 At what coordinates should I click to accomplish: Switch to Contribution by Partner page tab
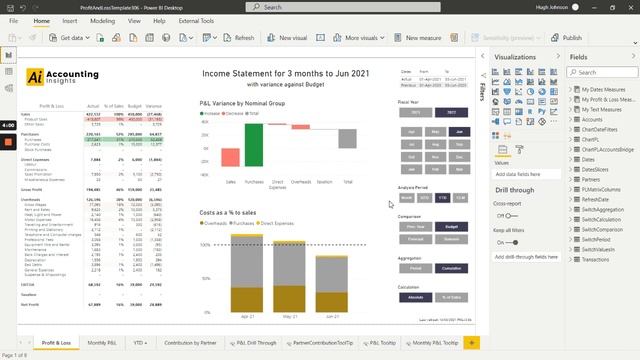pos(190,343)
